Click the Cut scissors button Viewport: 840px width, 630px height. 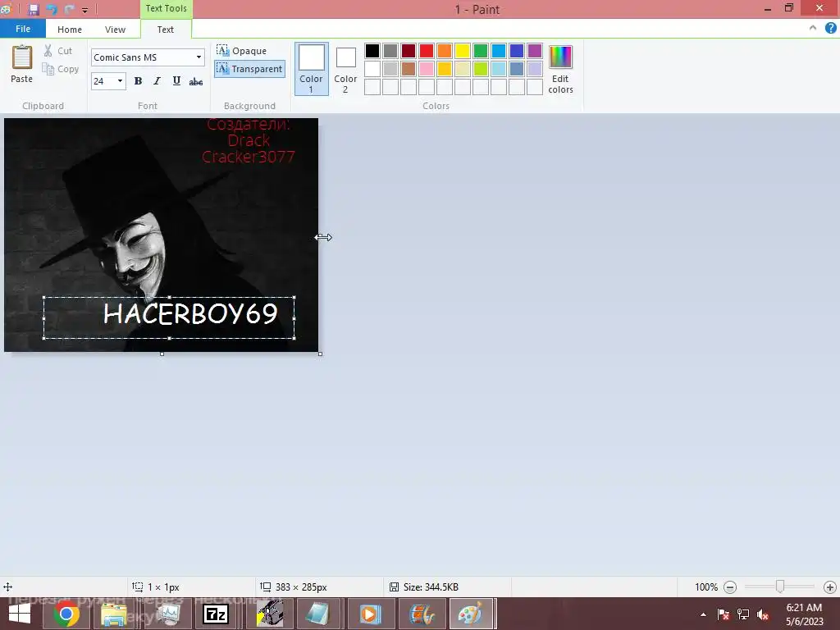(58, 51)
